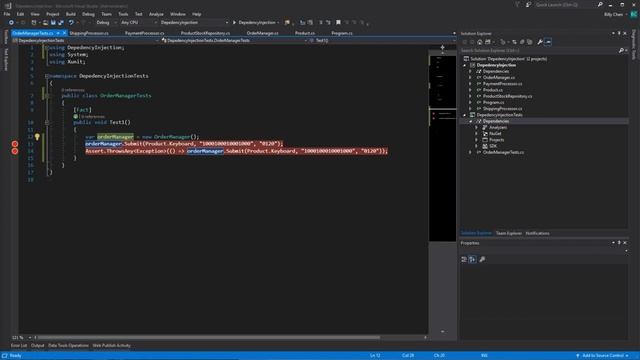
Task: Click Add to Source Control in status bar
Action: 603,356
